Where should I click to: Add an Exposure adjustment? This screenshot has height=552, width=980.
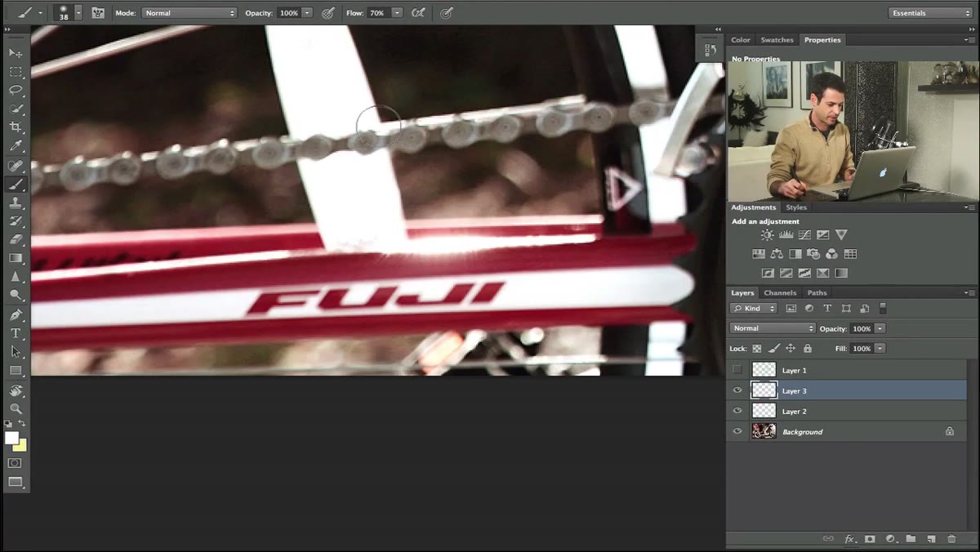pyautogui.click(x=822, y=235)
